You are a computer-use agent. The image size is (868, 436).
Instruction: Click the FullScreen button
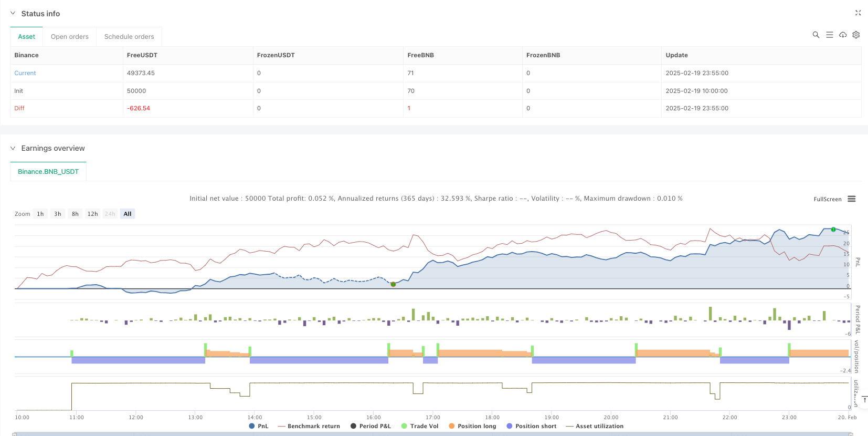click(827, 199)
